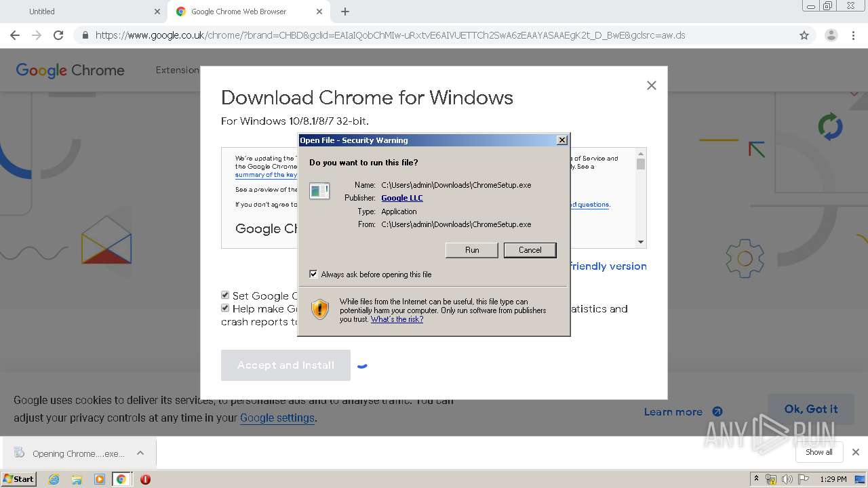Click Cancel in the Security Warning
The width and height of the screenshot is (868, 488).
pos(530,250)
